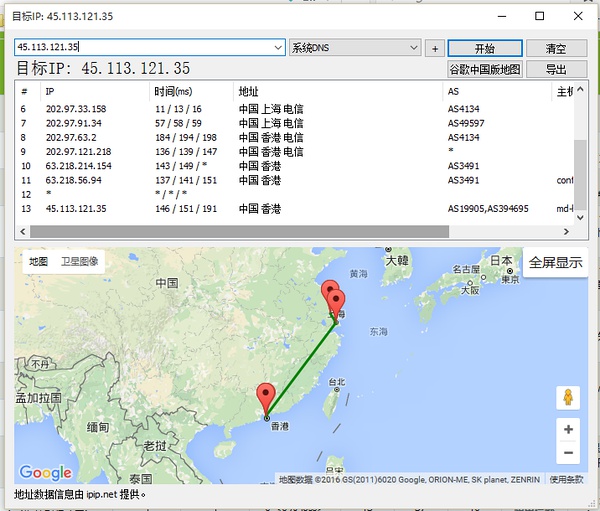
Task: Click the Street View pegman icon
Action: point(568,397)
